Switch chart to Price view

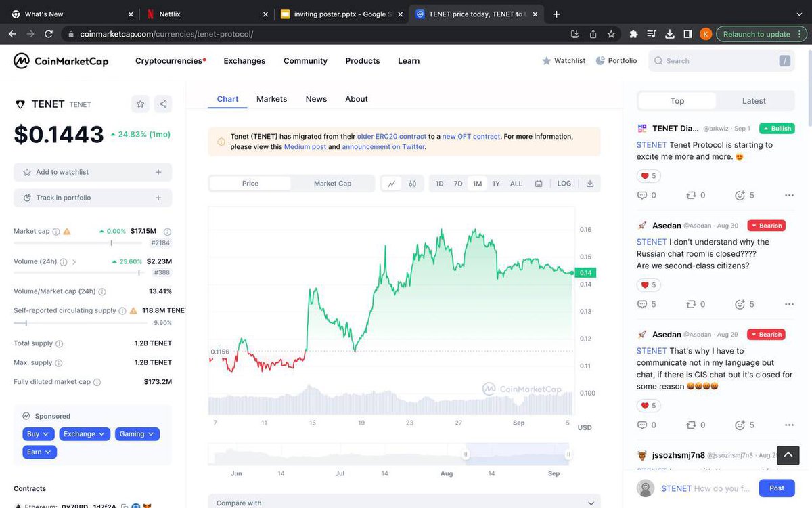pos(250,184)
